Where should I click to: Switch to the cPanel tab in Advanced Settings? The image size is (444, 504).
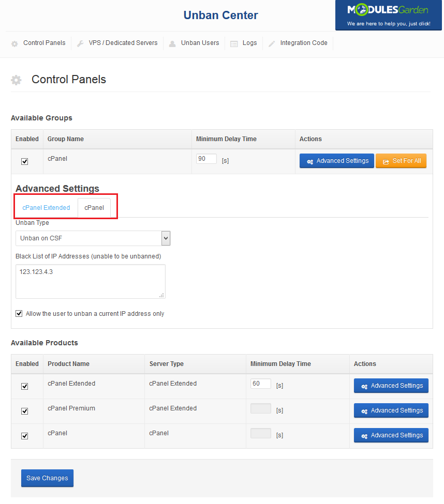94,208
